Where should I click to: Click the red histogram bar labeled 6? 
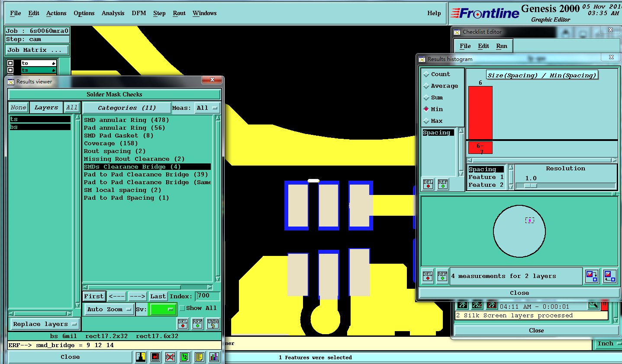tap(480, 113)
